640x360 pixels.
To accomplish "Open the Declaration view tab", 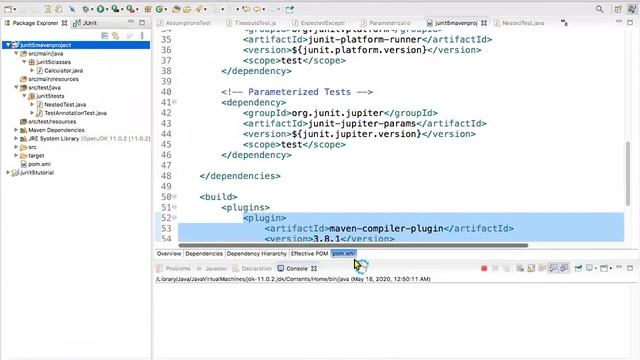I will click(252, 268).
